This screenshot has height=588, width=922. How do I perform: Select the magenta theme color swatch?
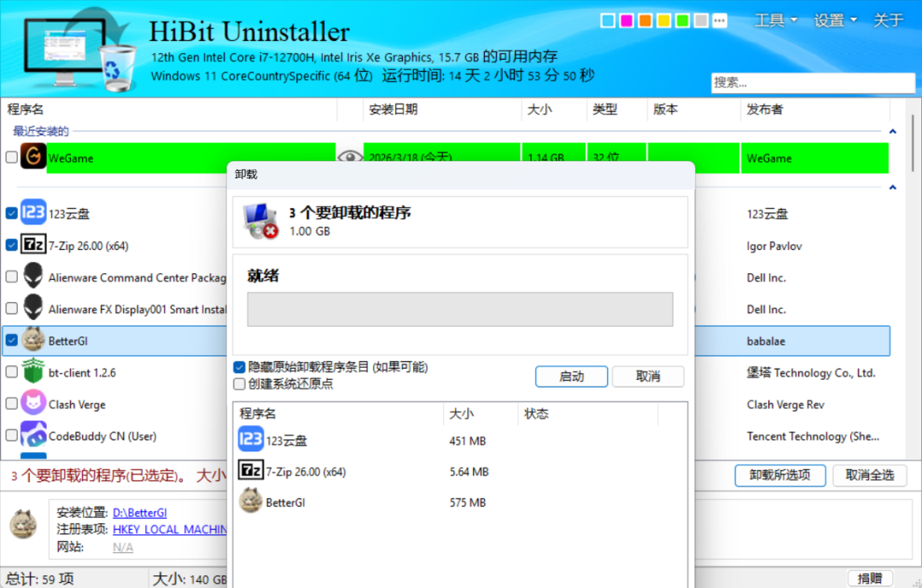(x=627, y=20)
